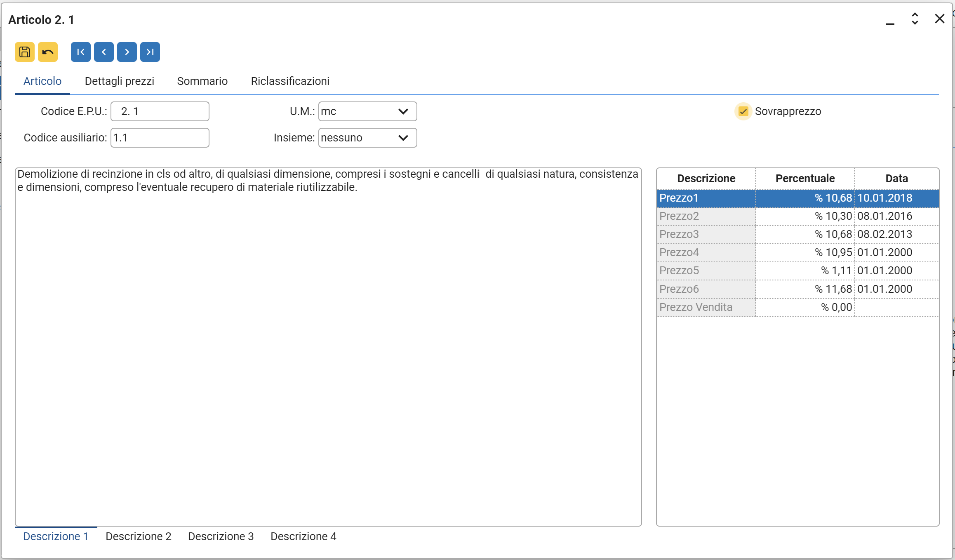The width and height of the screenshot is (955, 560).
Task: Click the expand/collapse window arrows icon
Action: (915, 19)
